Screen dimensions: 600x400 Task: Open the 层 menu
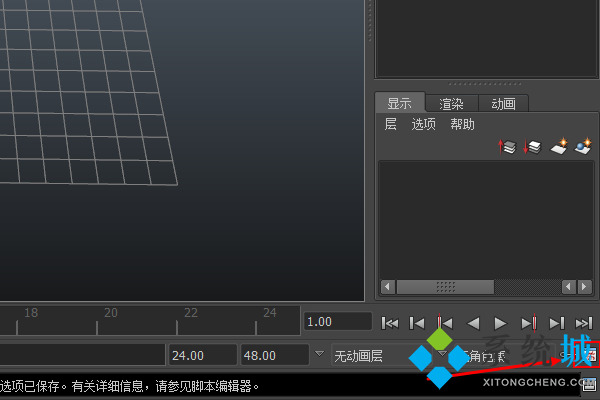(391, 125)
